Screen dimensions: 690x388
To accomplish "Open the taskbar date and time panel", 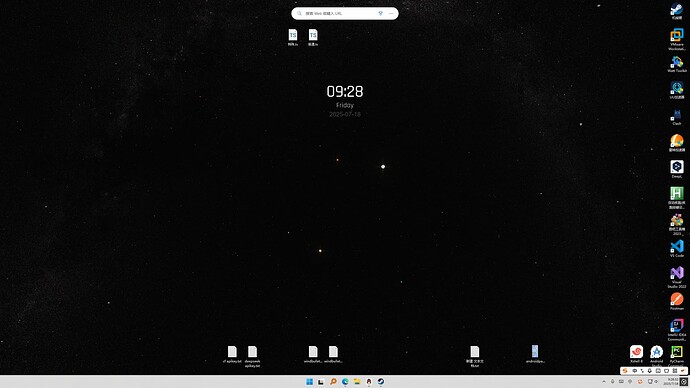I will click(x=671, y=381).
